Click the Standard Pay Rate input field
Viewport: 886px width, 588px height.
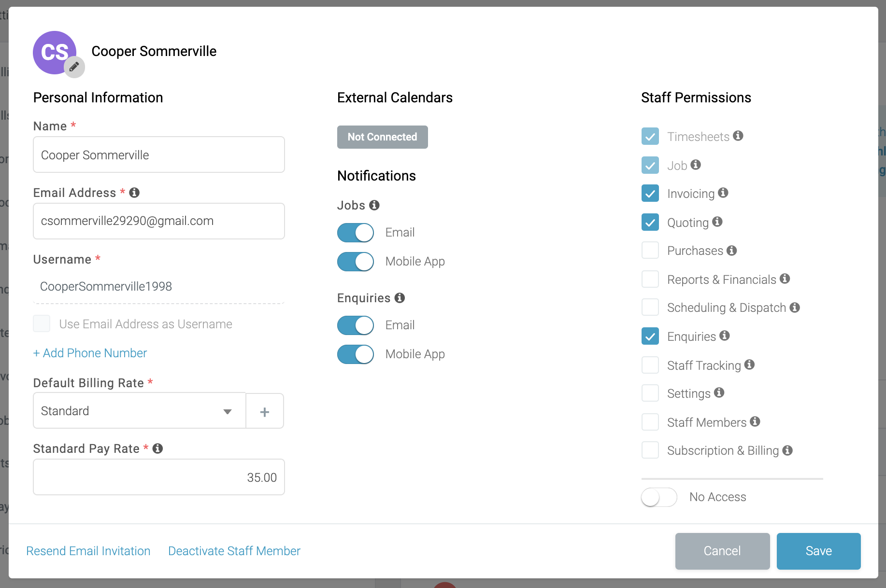[159, 477]
